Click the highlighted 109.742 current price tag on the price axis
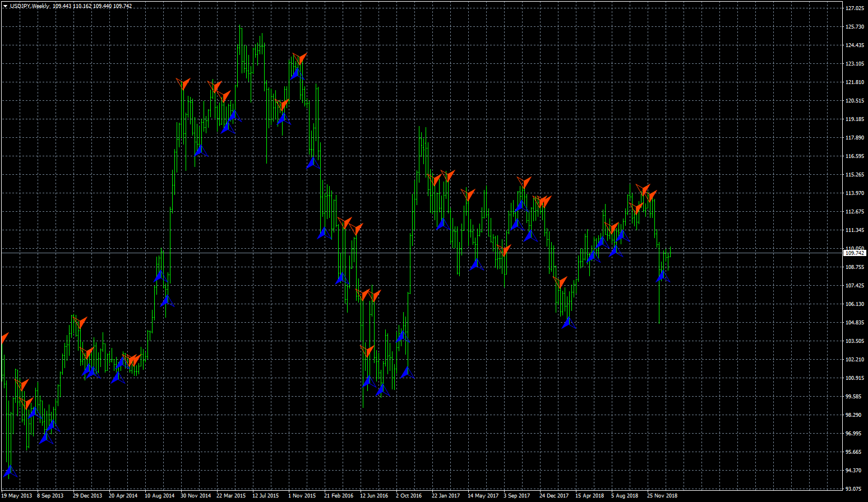868x502 pixels. point(855,253)
